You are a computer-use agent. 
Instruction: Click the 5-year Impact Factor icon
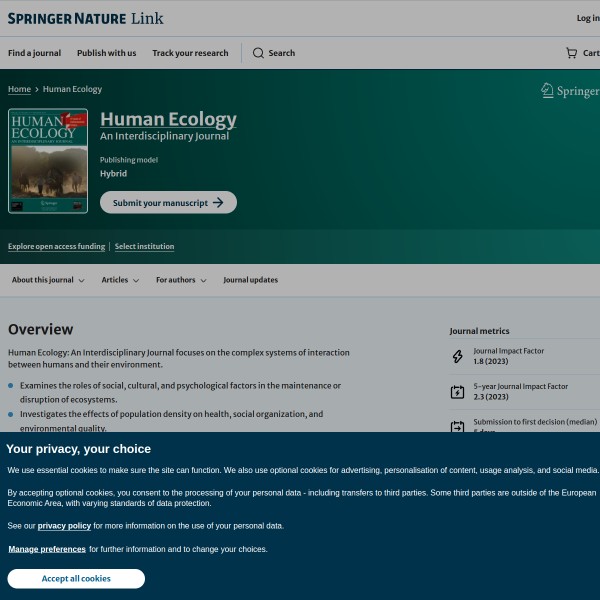click(x=457, y=392)
